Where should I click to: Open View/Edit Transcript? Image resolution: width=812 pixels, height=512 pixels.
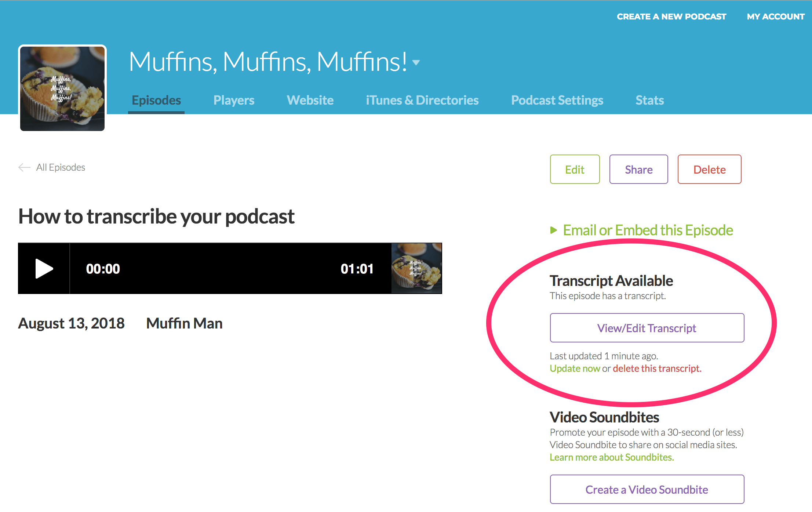coord(647,328)
